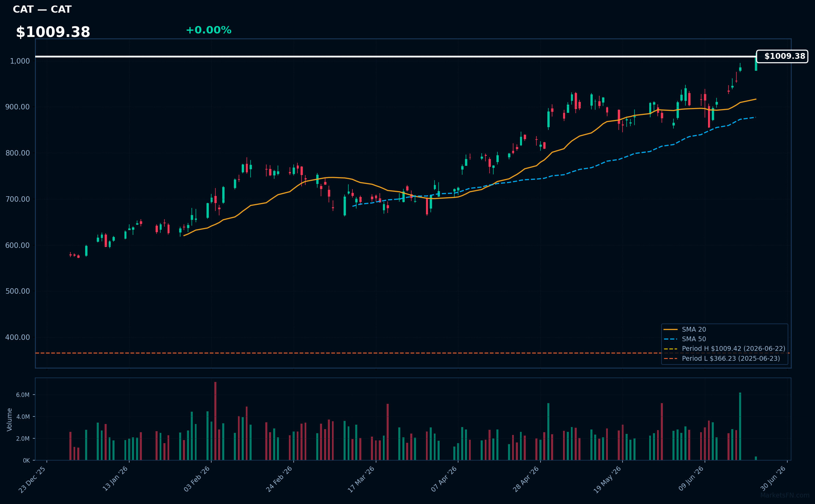This screenshot has height=504, width=815.
Task: Click the 30 Jun '26 date label
Action: 773,479
